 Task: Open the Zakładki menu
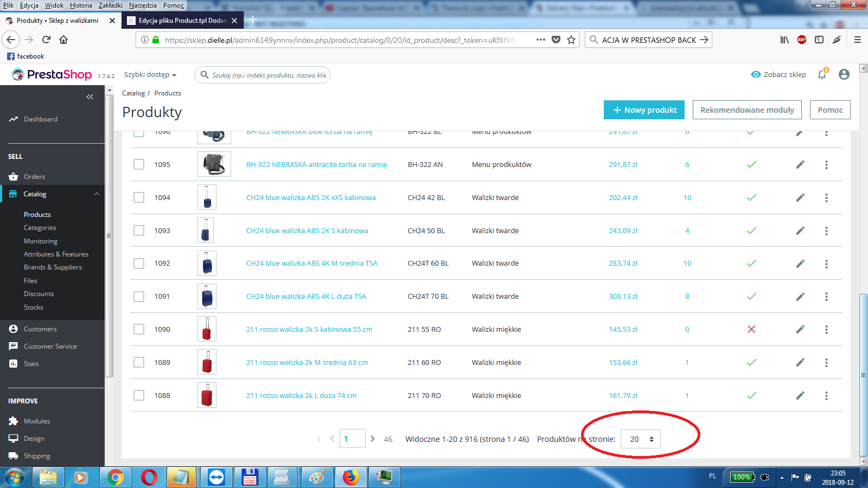[111, 5]
